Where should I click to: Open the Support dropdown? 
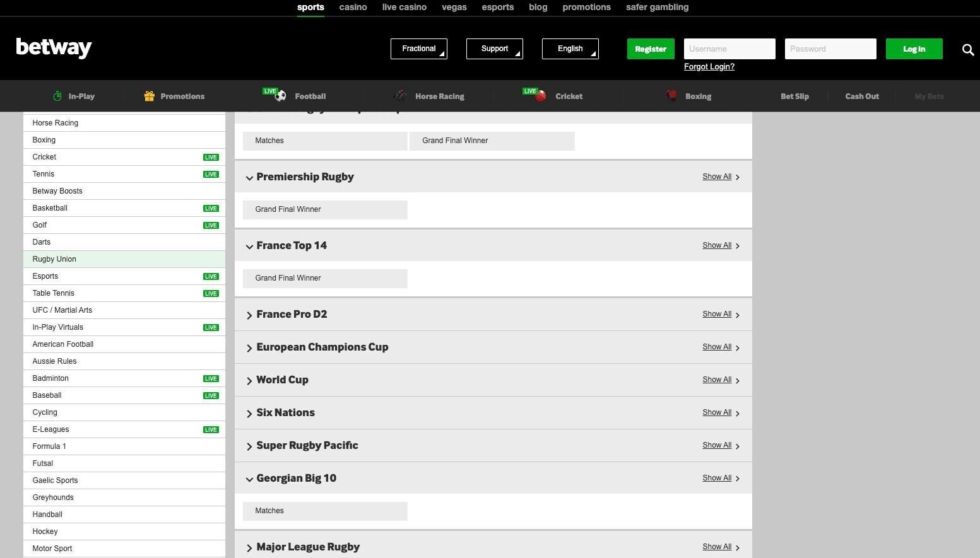coord(495,49)
